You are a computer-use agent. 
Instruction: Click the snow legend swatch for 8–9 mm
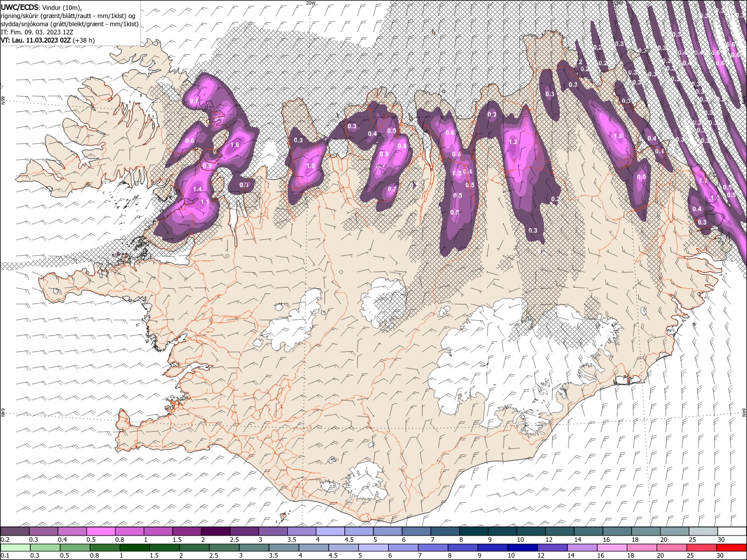point(474,531)
